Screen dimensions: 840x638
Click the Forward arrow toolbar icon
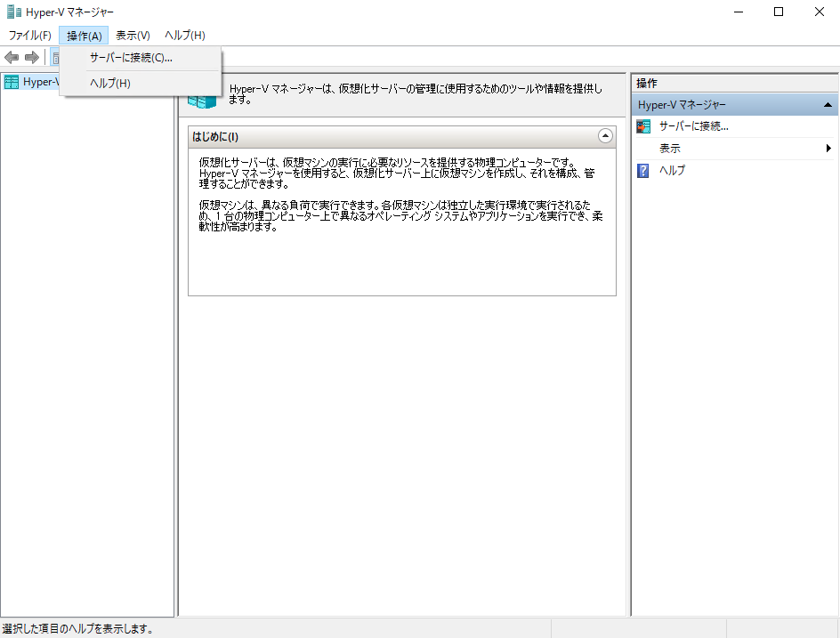click(x=32, y=57)
